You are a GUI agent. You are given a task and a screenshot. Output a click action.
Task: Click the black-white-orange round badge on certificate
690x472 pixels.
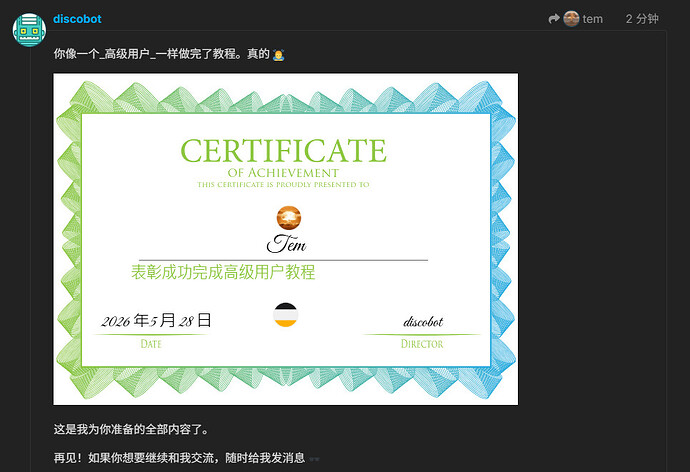286,315
